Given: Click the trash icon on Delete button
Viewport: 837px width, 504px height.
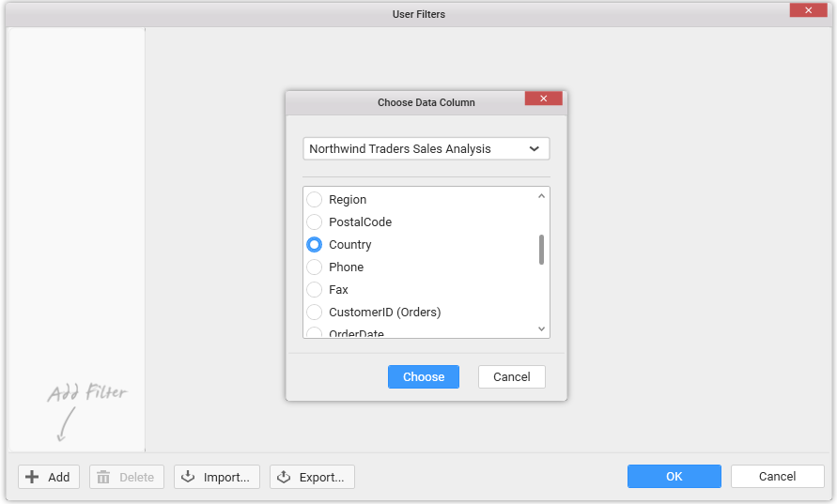Looking at the screenshot, I should click(103, 477).
